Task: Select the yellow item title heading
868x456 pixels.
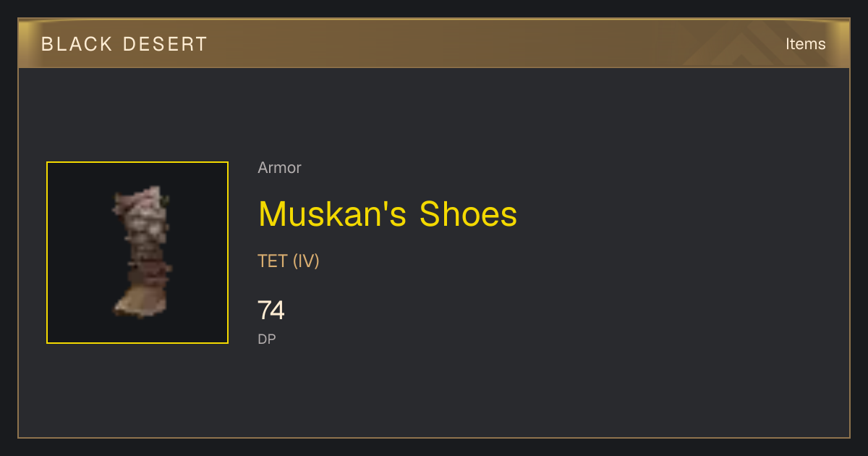Action: point(388,214)
